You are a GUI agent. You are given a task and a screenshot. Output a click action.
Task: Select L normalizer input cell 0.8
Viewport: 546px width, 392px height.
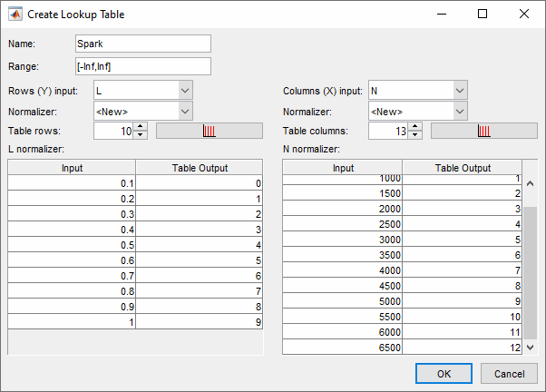72,290
